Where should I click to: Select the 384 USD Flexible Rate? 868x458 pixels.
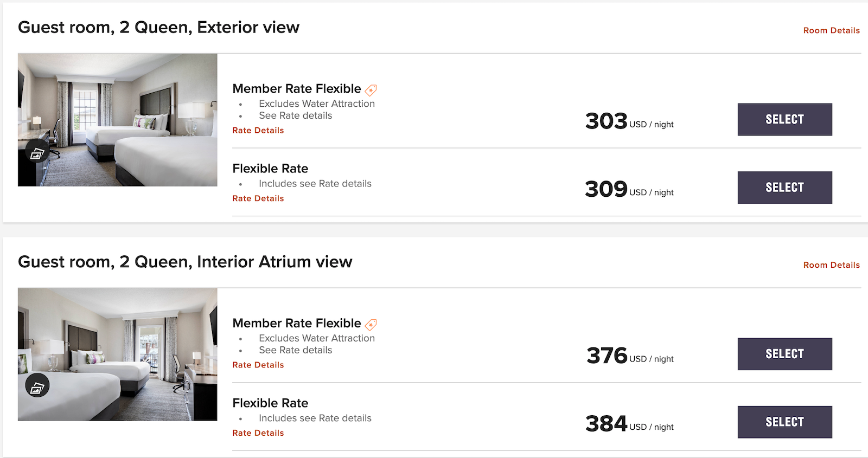coord(784,422)
